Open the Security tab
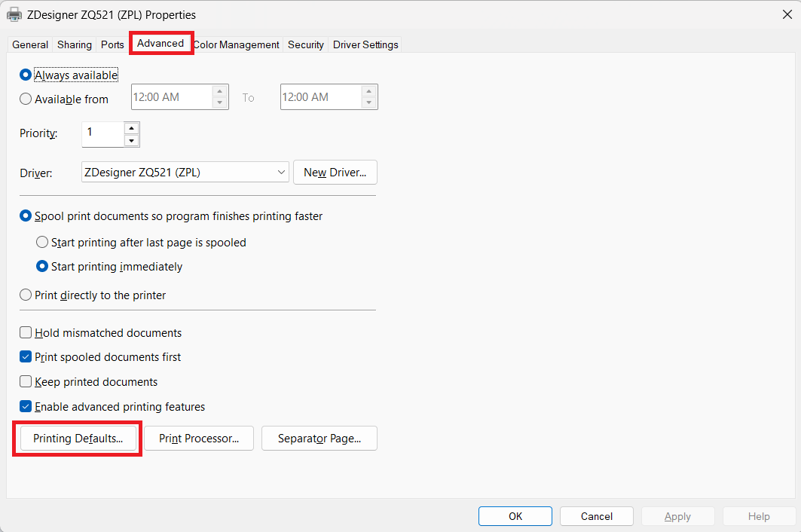 [x=305, y=44]
